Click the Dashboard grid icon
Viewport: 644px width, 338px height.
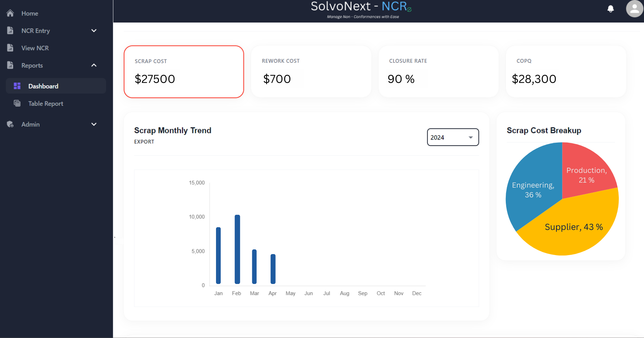[17, 86]
